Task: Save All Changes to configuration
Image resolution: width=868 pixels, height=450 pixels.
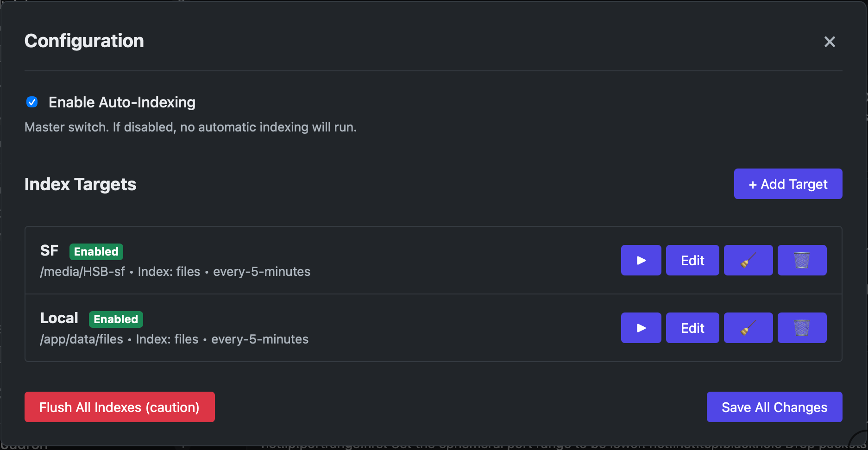Action: coord(774,407)
